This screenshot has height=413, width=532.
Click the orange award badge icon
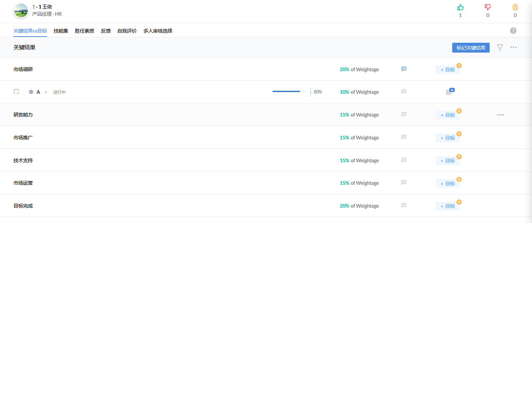pyautogui.click(x=515, y=7)
